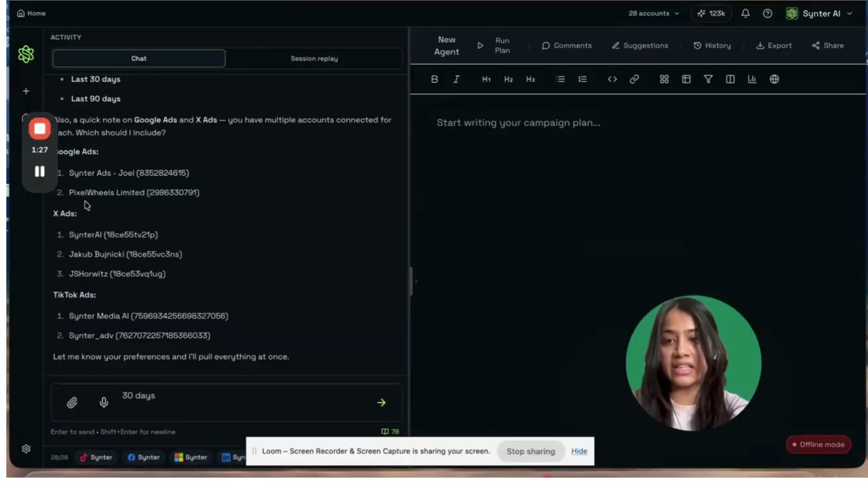The image size is (868, 488).
Task: Switch to the Chat tab
Action: click(x=139, y=58)
